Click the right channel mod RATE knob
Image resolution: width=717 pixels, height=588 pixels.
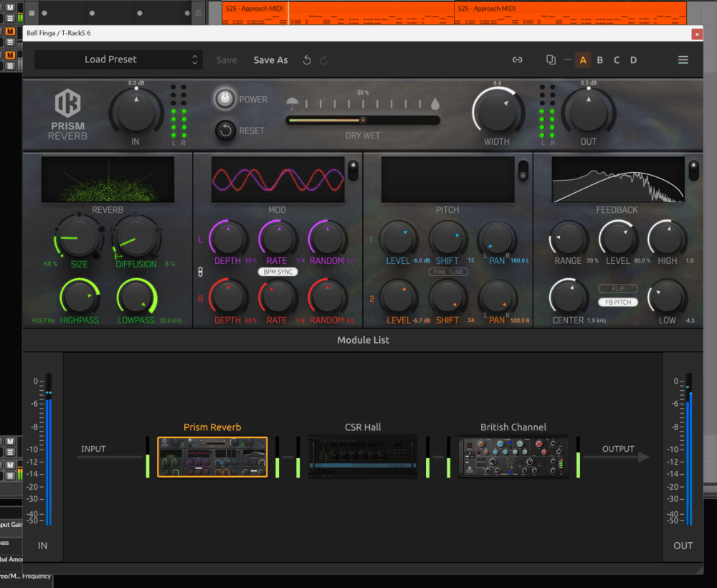[x=278, y=297]
